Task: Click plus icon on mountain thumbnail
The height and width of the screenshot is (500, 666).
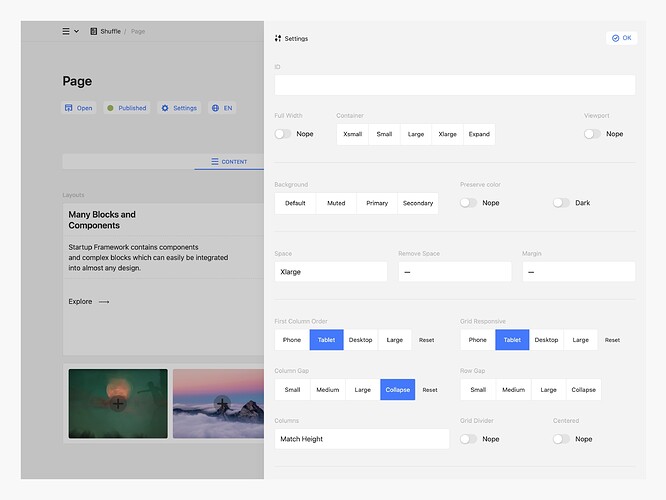Action: (x=222, y=404)
